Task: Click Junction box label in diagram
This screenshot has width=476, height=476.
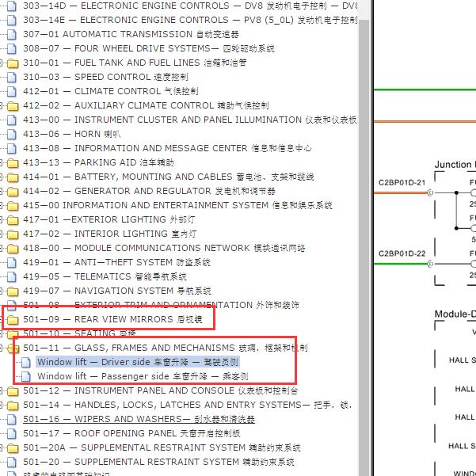Action: pos(455,165)
